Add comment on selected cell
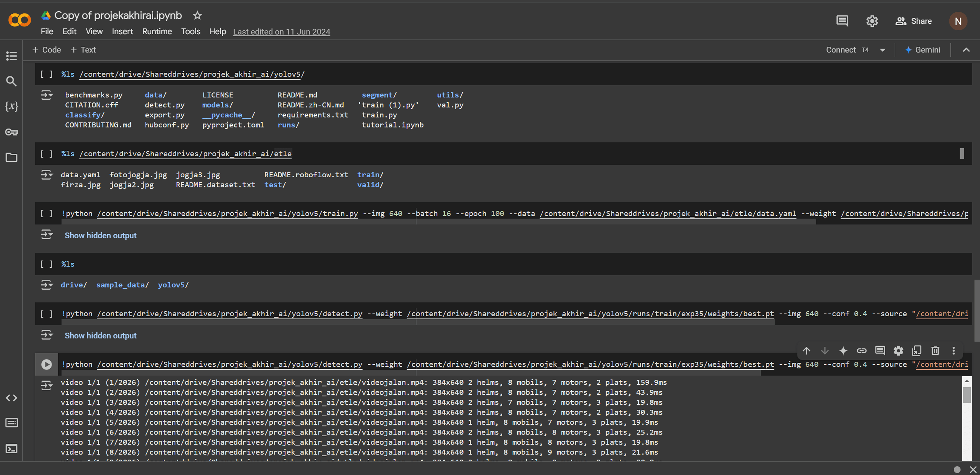Viewport: 980px width, 475px height. [x=880, y=350]
